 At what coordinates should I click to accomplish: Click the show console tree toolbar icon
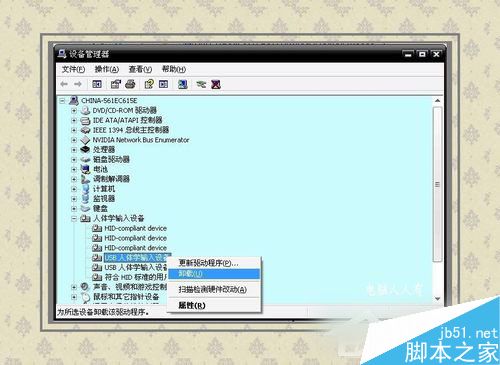tap(97, 84)
